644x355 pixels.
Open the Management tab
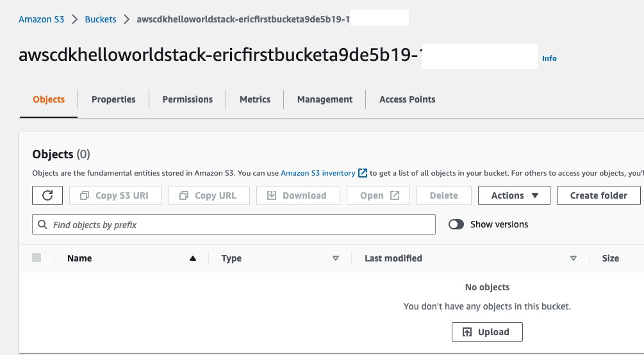point(325,99)
